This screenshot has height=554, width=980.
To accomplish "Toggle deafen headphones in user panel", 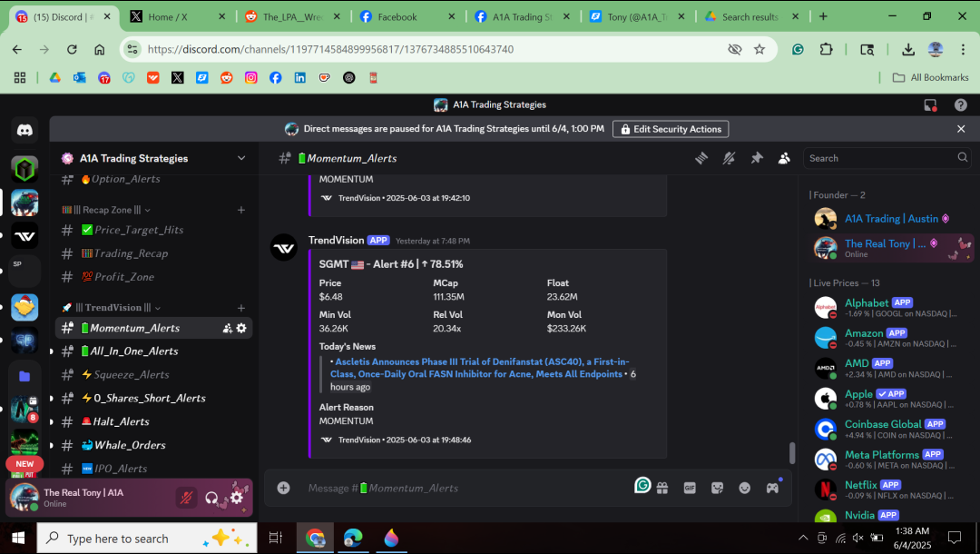I will [x=211, y=498].
